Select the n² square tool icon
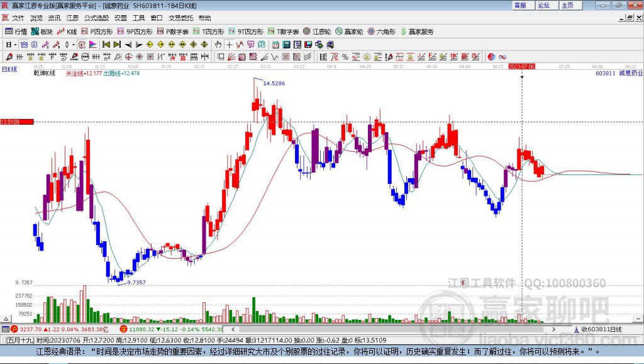The height and width of the screenshot is (364, 644). (x=107, y=57)
